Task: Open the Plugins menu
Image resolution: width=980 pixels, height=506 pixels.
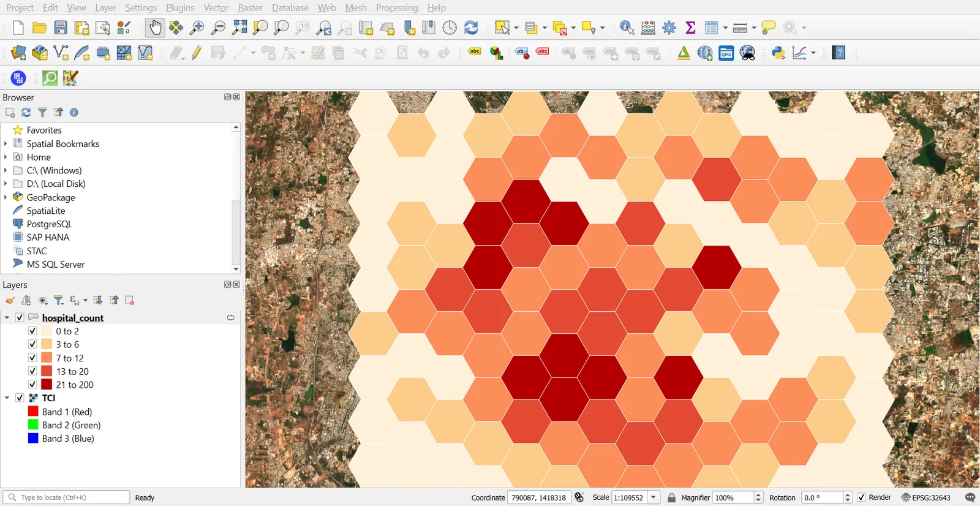Action: click(180, 7)
